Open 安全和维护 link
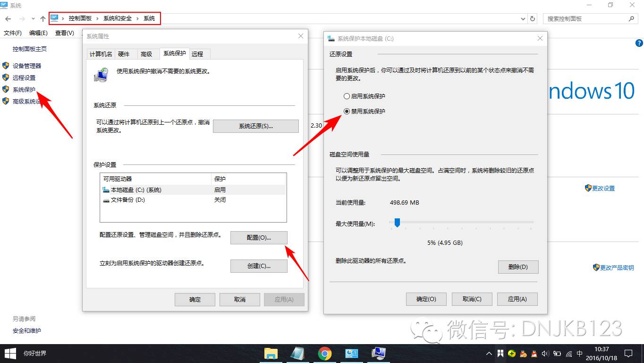The image size is (644, 363). [x=27, y=331]
